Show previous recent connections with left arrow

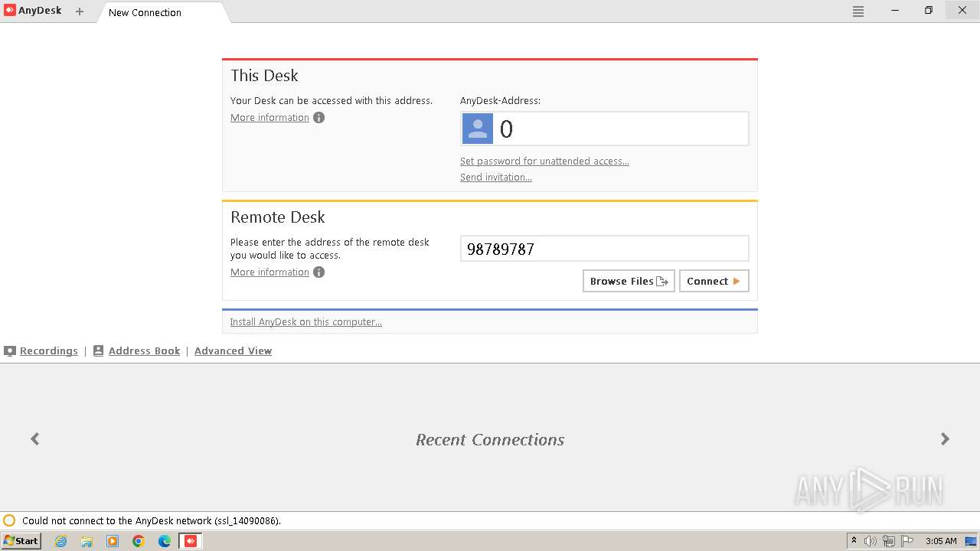(x=34, y=439)
